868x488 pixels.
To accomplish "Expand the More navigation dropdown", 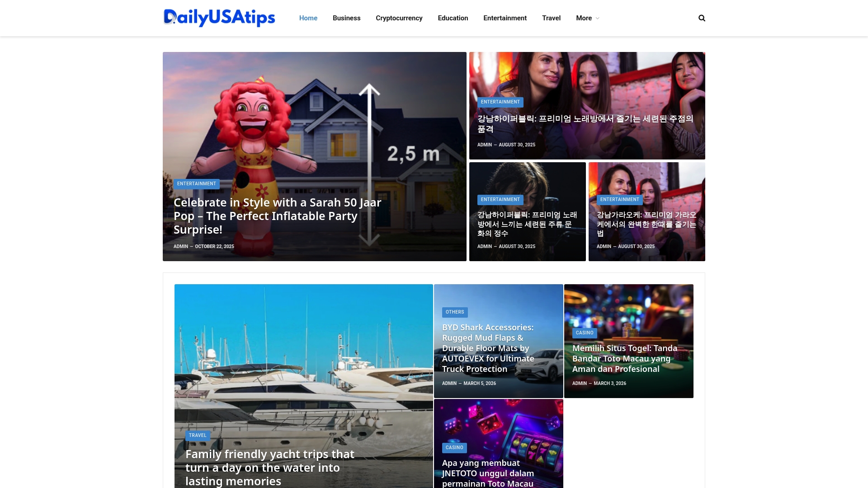I will pyautogui.click(x=586, y=18).
